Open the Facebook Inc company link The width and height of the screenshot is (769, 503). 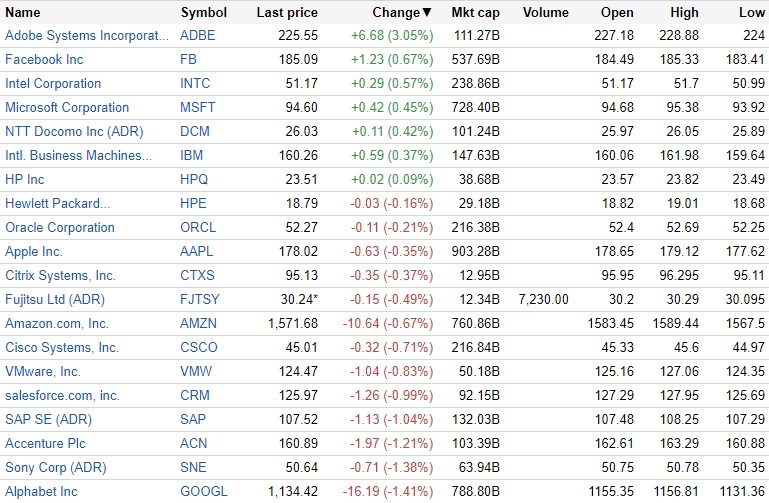click(42, 60)
